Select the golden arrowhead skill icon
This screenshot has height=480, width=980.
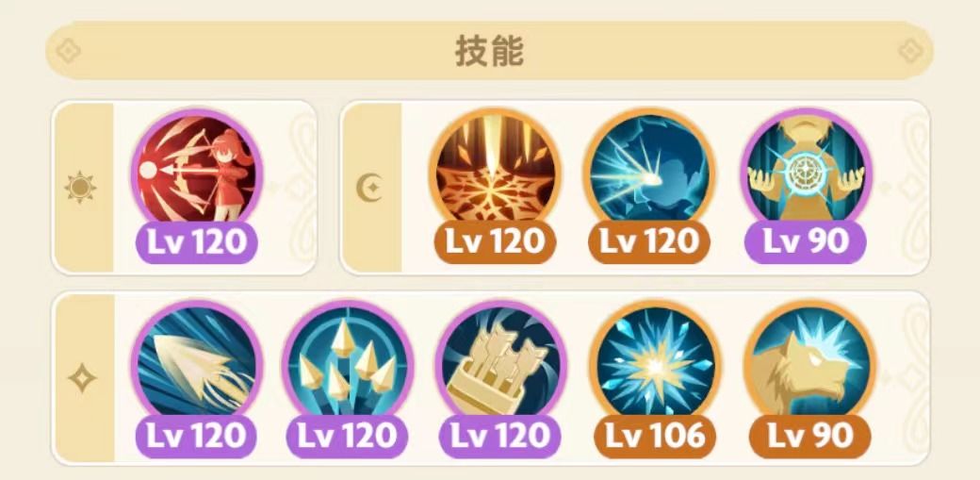pyautogui.click(x=197, y=366)
